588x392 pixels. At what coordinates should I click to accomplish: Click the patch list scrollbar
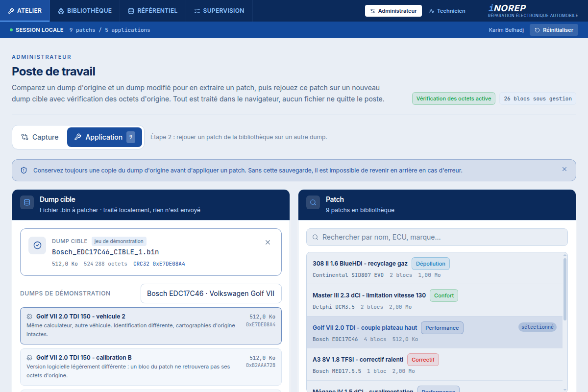pos(565,289)
